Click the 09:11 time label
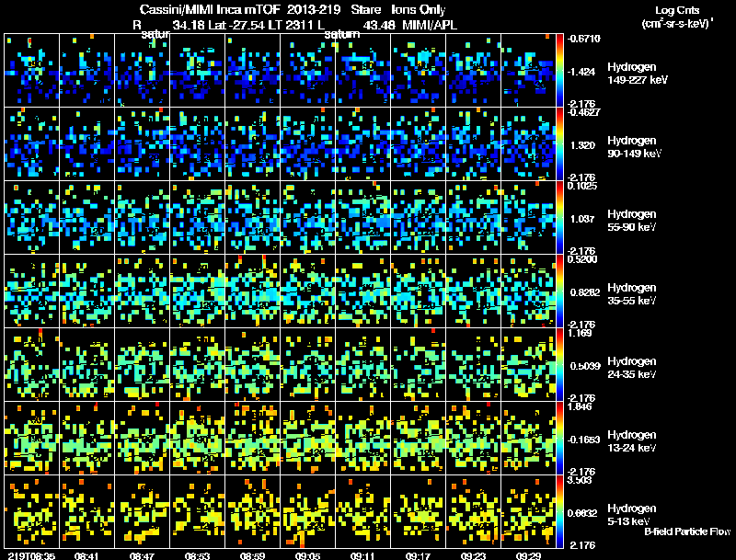The image size is (736, 560). pyautogui.click(x=362, y=555)
